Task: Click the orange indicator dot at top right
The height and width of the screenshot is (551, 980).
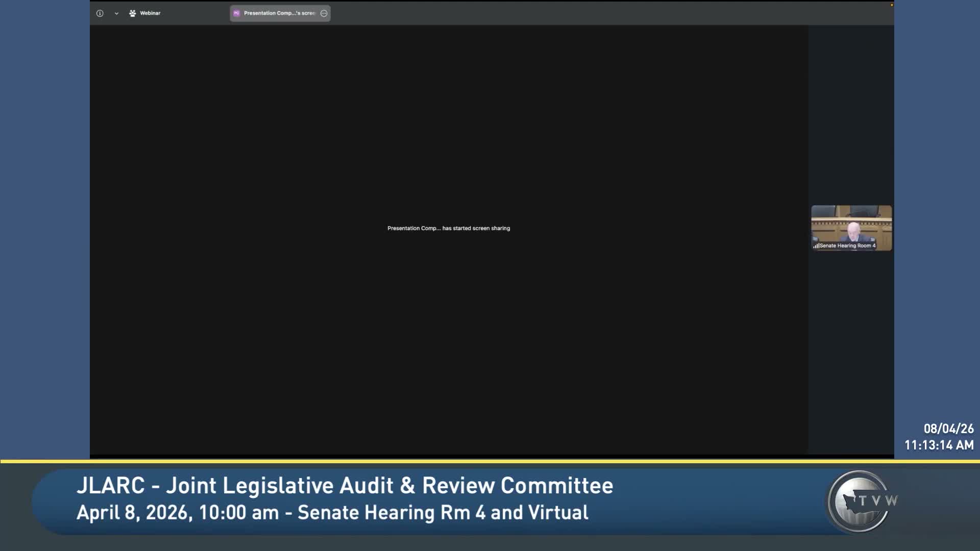Action: pyautogui.click(x=892, y=5)
